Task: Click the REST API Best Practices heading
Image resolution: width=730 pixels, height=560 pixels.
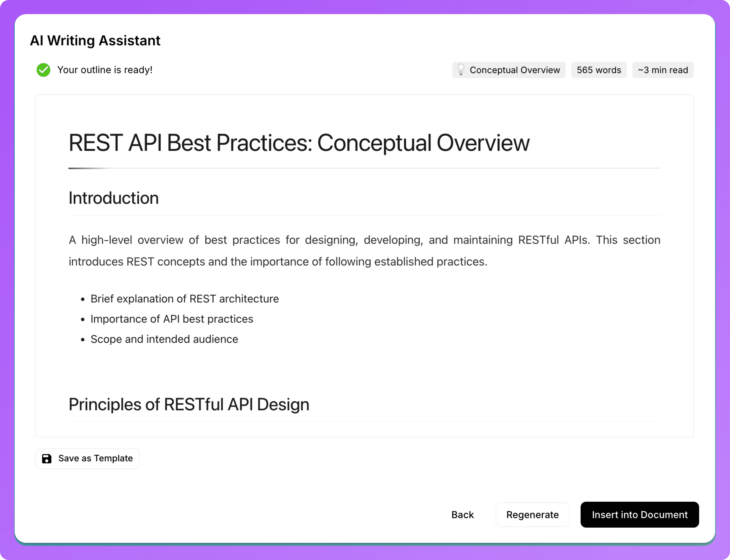Action: [299, 143]
